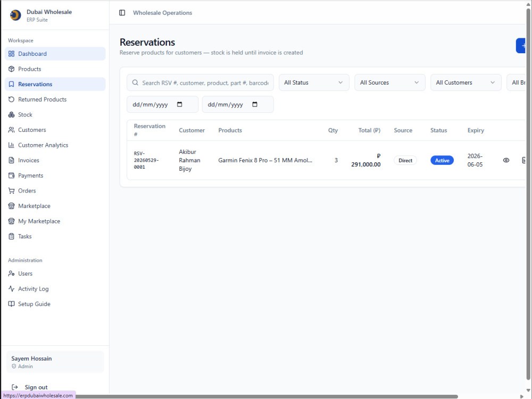532x399 pixels.
Task: Click the first dd/mm/yyyy date field
Action: click(x=162, y=104)
